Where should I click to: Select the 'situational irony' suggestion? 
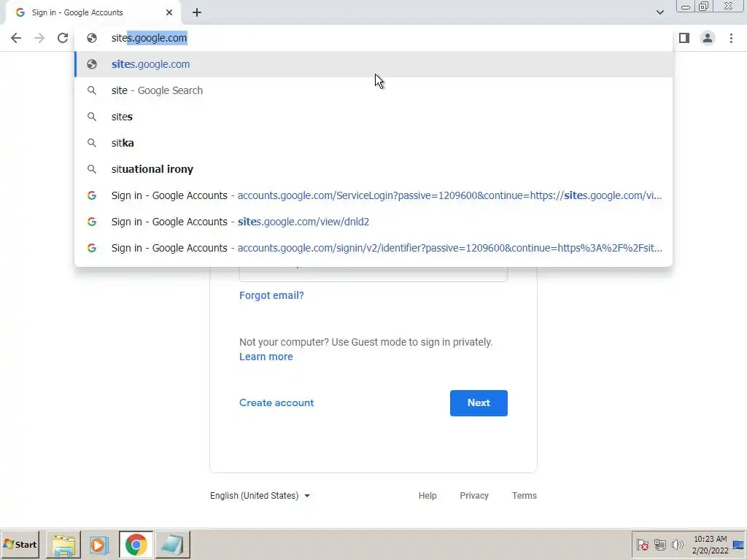pyautogui.click(x=373, y=169)
